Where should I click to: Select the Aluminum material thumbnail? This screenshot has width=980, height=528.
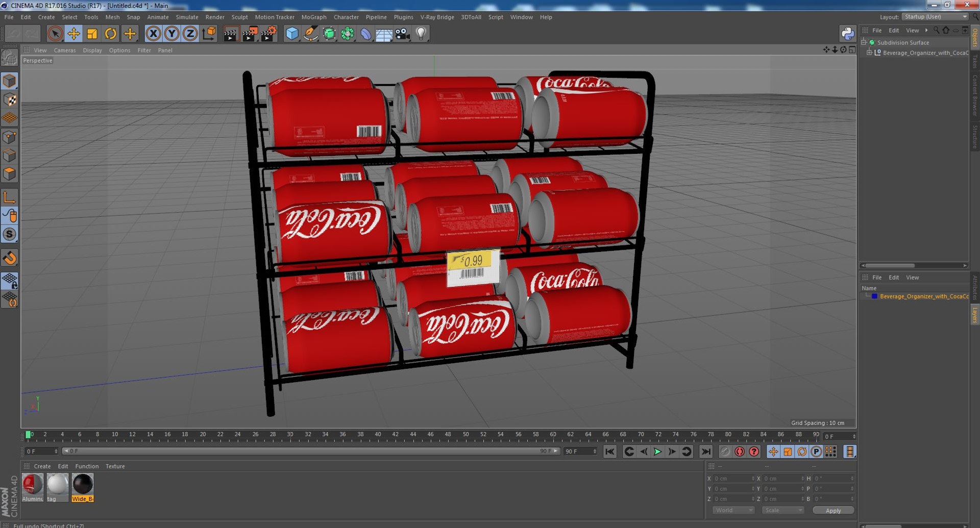(33, 487)
